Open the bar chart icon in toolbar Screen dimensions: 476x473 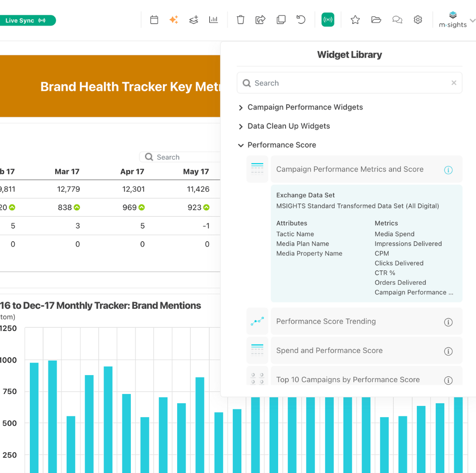click(x=214, y=20)
